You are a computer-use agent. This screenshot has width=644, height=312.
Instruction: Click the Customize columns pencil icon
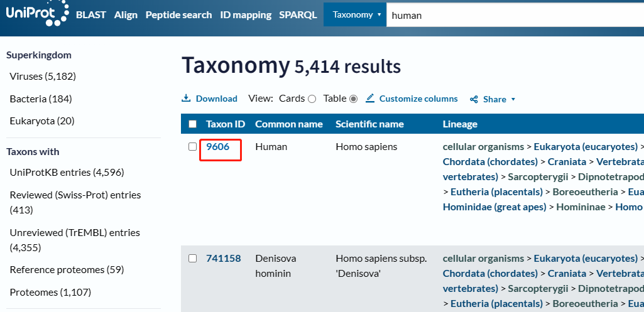370,99
